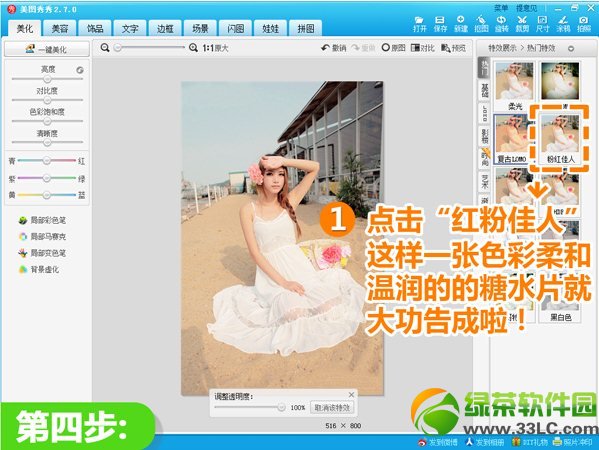
Task: Select the 局部彩色笔 local color pen
Action: (42, 220)
